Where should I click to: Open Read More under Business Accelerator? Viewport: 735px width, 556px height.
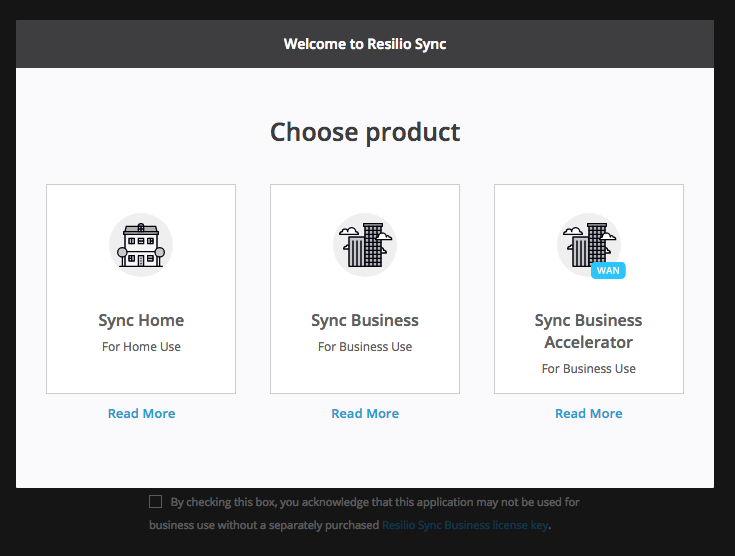point(589,413)
